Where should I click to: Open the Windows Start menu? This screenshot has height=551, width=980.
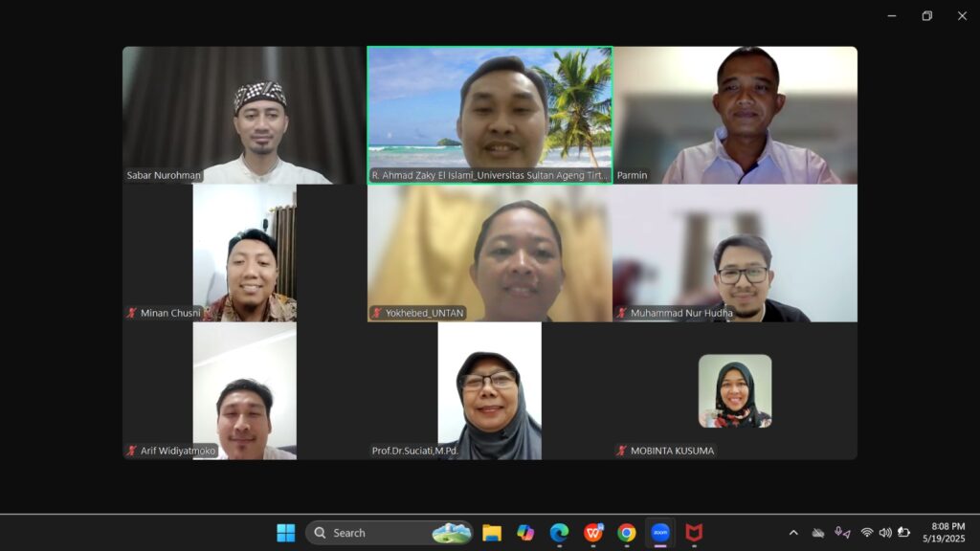(285, 533)
